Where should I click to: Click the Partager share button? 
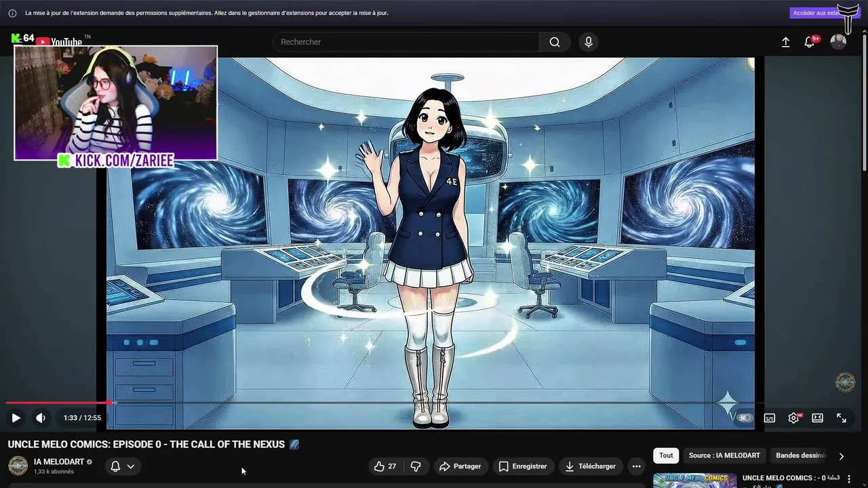pos(460,466)
